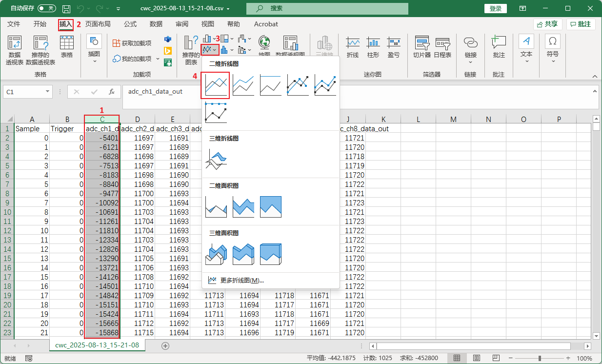The height and width of the screenshot is (364, 602).
Task: Select the 2D 100% stacked area chart
Action: coord(270,207)
